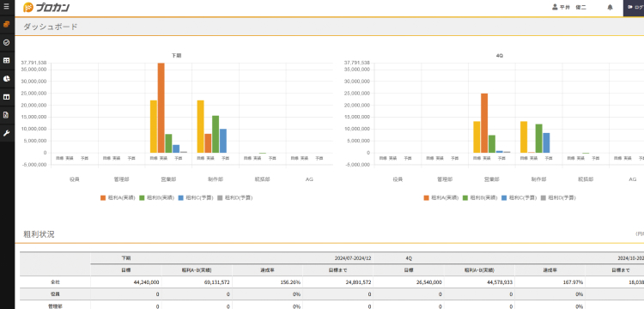Select cell 44,240,000 in 全社 row
Screen dimensions: 644x309
[125, 282]
